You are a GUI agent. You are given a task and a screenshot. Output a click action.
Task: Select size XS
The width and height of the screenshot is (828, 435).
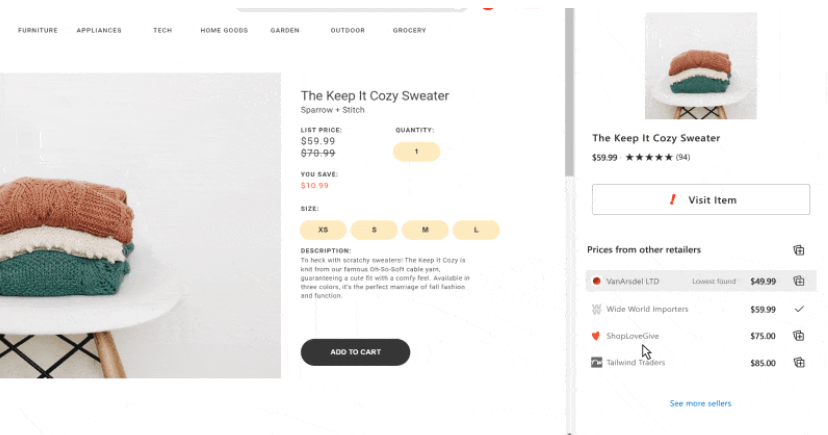(323, 230)
